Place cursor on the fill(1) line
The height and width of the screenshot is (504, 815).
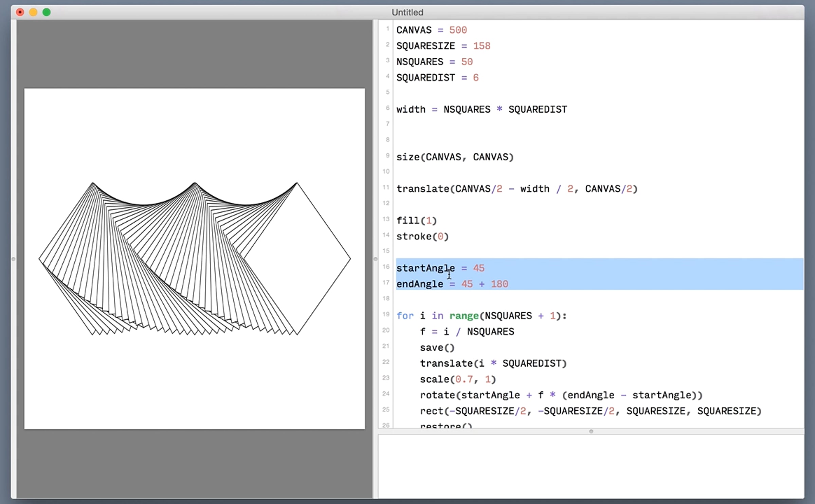416,221
